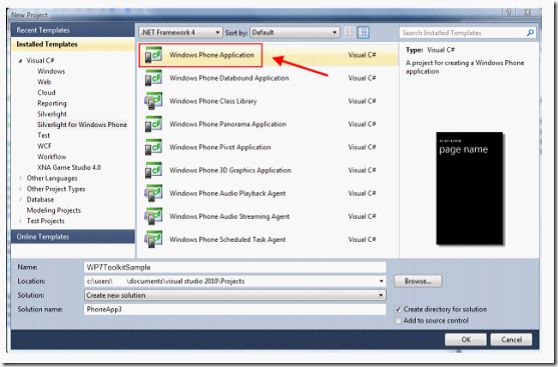Open the Online Templates section

click(x=73, y=237)
